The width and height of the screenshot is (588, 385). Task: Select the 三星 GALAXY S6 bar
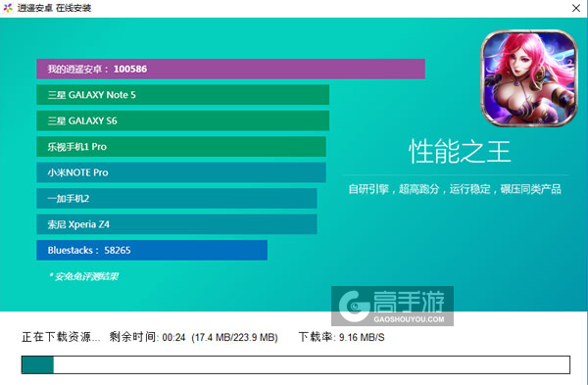click(x=182, y=120)
